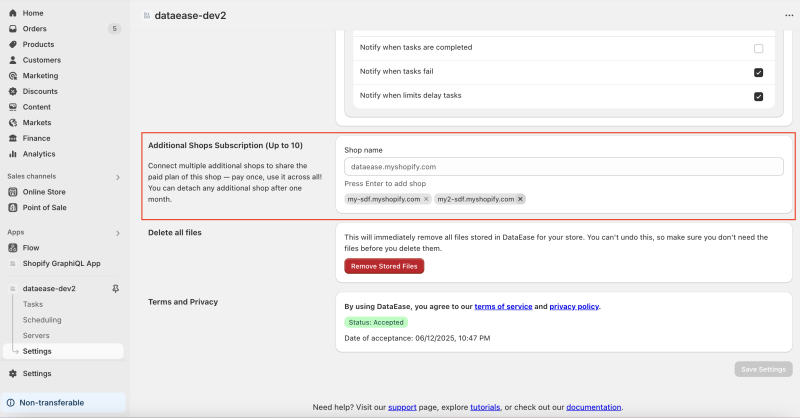The height and width of the screenshot is (418, 800).
Task: Click the Finance bank icon
Action: [13, 138]
